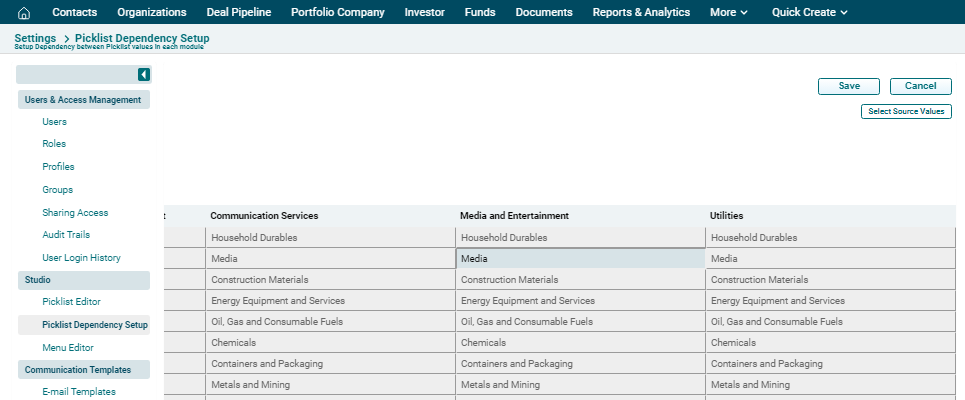The image size is (965, 400).
Task: Collapse Users & Access Management section
Action: 83,100
